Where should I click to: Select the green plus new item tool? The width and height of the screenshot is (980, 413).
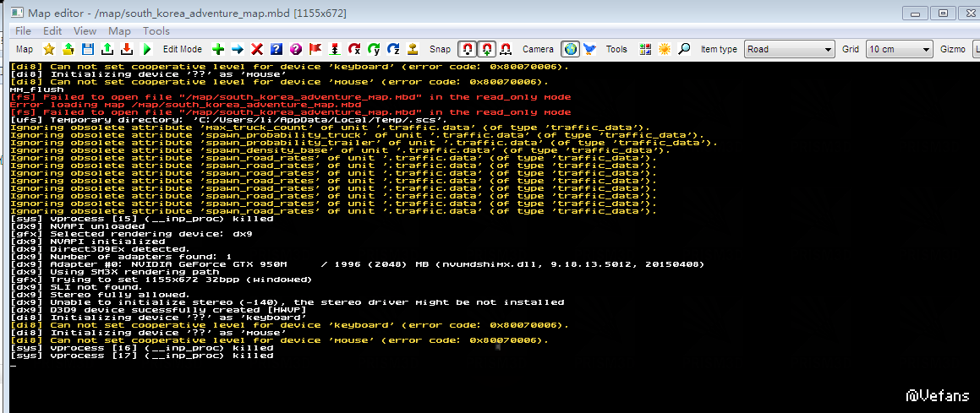pos(218,49)
